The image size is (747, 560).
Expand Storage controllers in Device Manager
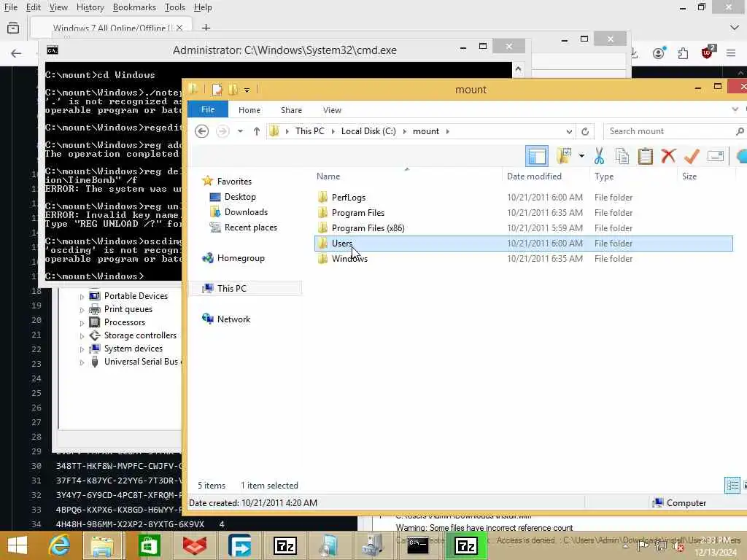pos(82,336)
